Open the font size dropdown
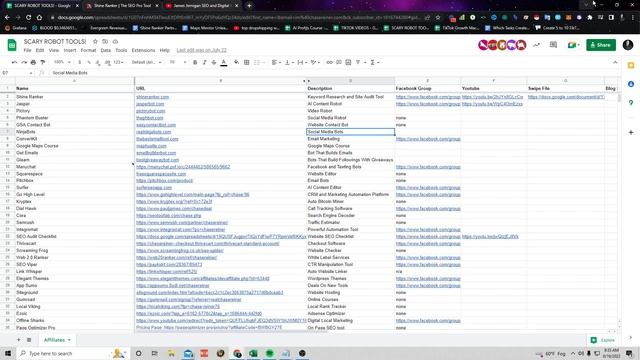This screenshot has width=640, height=360. pos(178,62)
